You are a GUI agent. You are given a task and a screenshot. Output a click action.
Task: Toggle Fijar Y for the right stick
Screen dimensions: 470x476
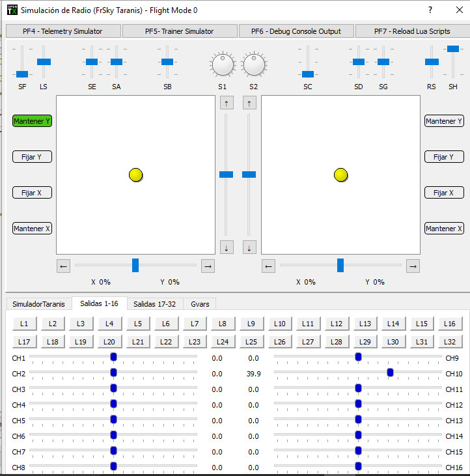(x=444, y=157)
